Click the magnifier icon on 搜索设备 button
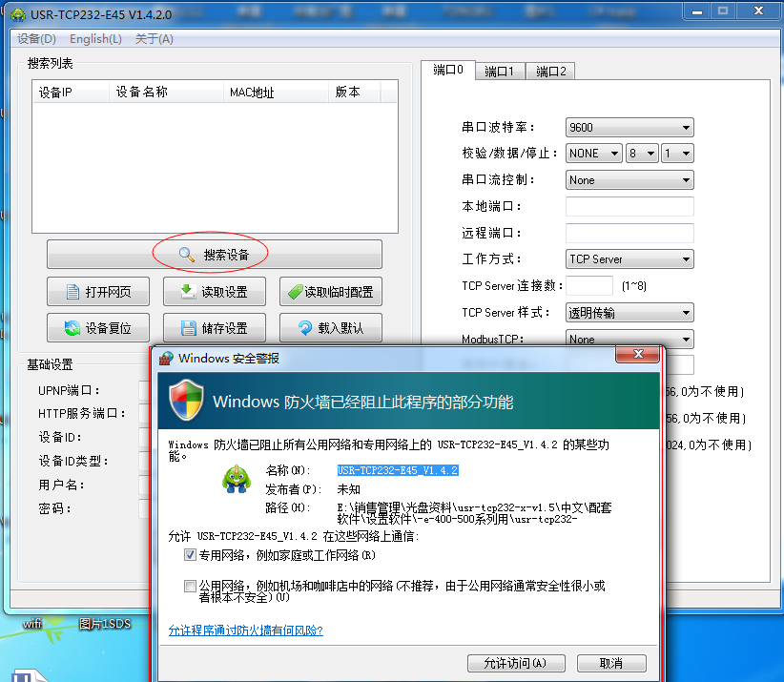Image resolution: width=784 pixels, height=682 pixels. 186,255
